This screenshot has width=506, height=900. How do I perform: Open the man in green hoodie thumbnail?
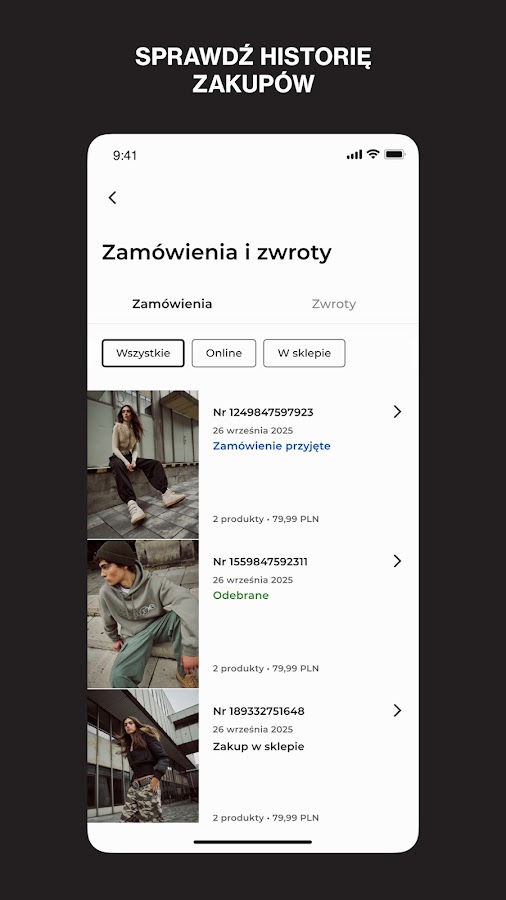click(143, 614)
